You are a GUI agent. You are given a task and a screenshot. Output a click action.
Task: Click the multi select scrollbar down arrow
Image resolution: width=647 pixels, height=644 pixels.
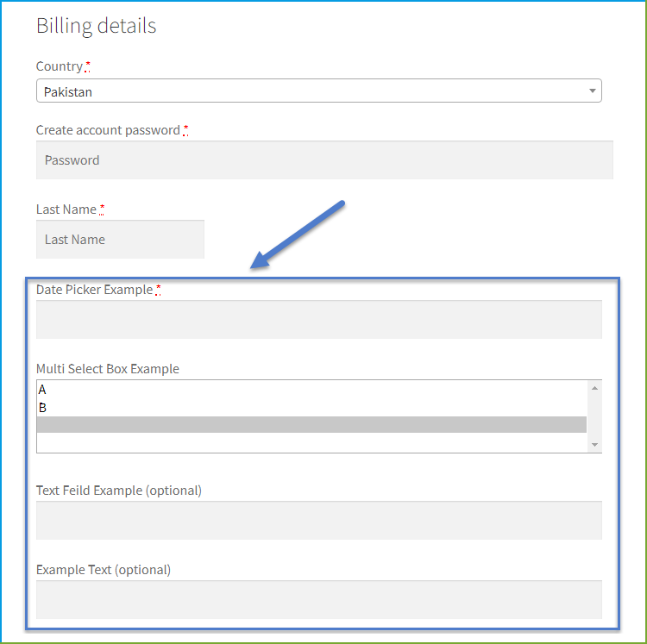point(594,445)
